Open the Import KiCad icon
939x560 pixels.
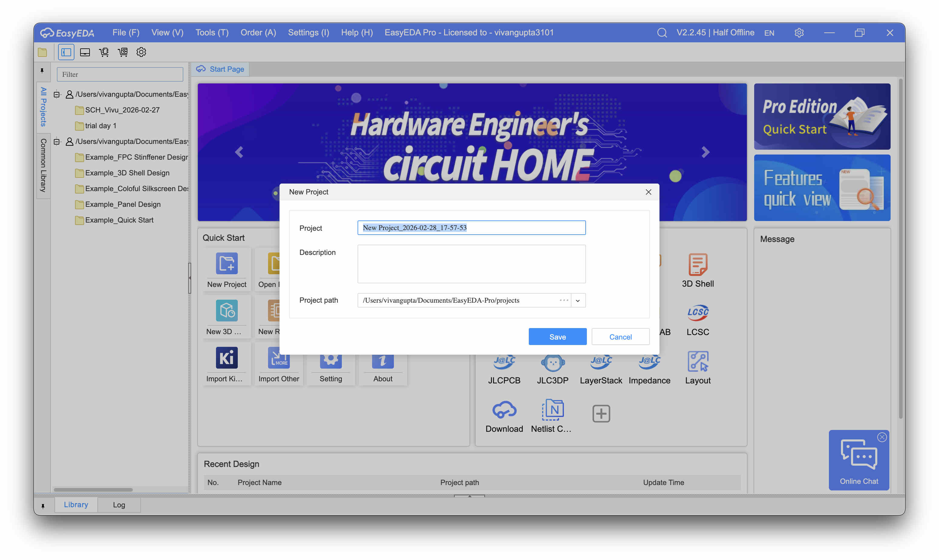[227, 358]
